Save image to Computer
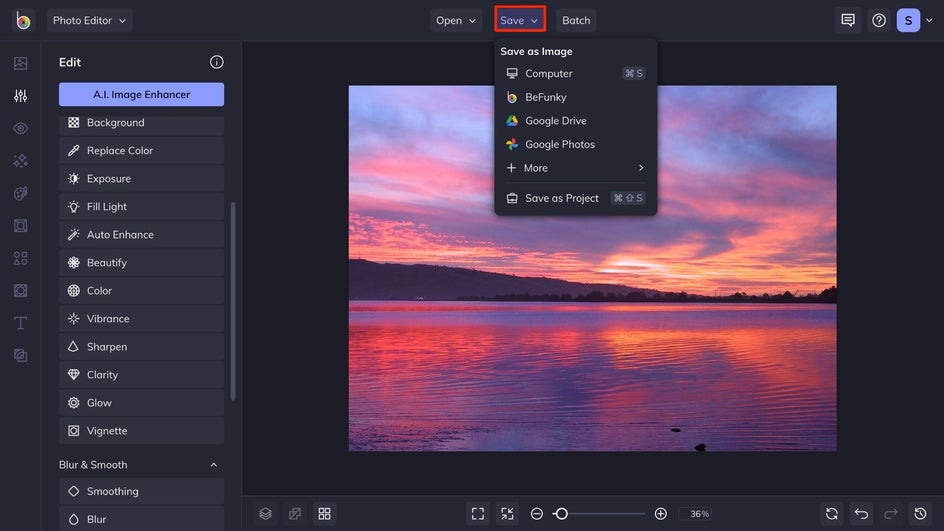 tap(576, 73)
